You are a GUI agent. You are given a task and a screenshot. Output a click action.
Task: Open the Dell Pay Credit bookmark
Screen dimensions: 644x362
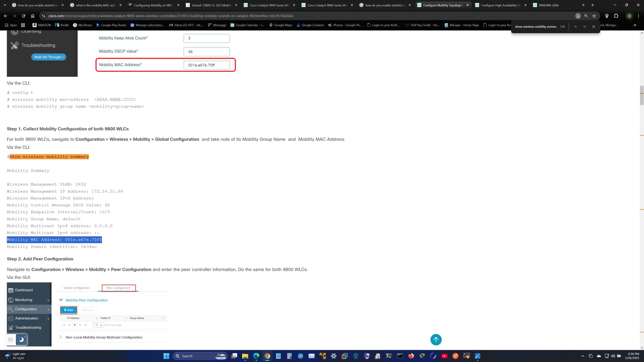click(422, 25)
